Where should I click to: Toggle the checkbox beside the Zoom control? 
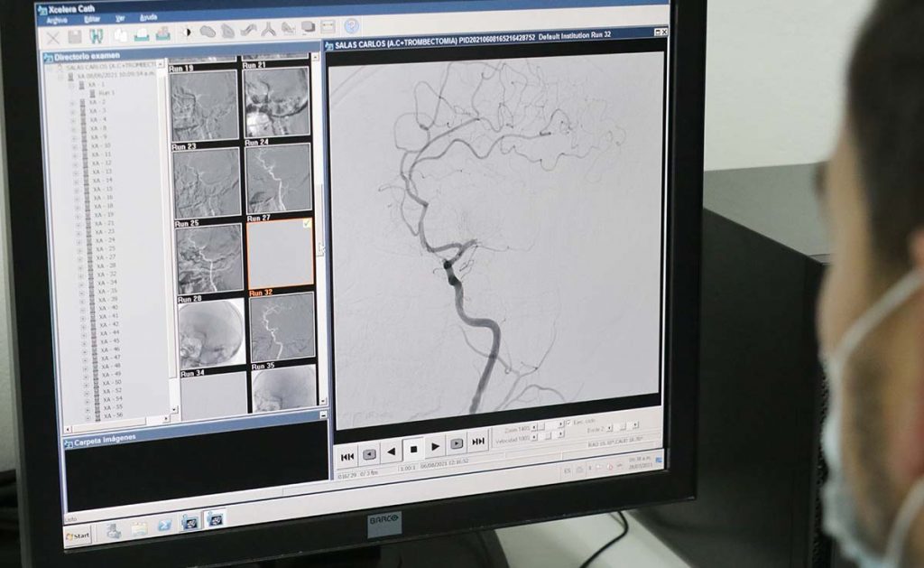point(568,423)
